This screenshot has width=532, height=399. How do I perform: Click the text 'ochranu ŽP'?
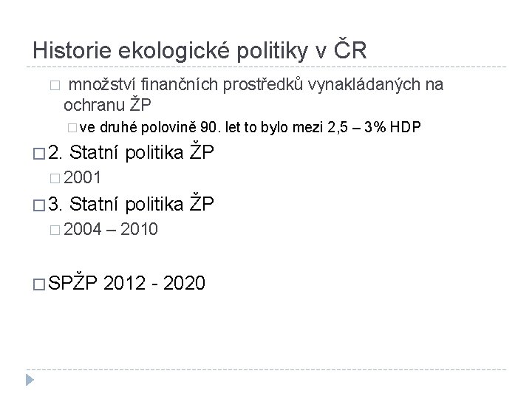coord(107,105)
